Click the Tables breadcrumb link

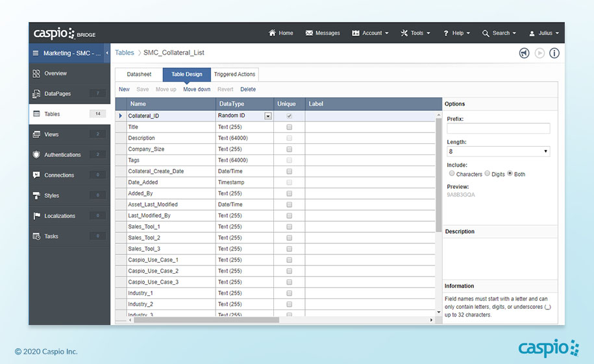coord(125,53)
